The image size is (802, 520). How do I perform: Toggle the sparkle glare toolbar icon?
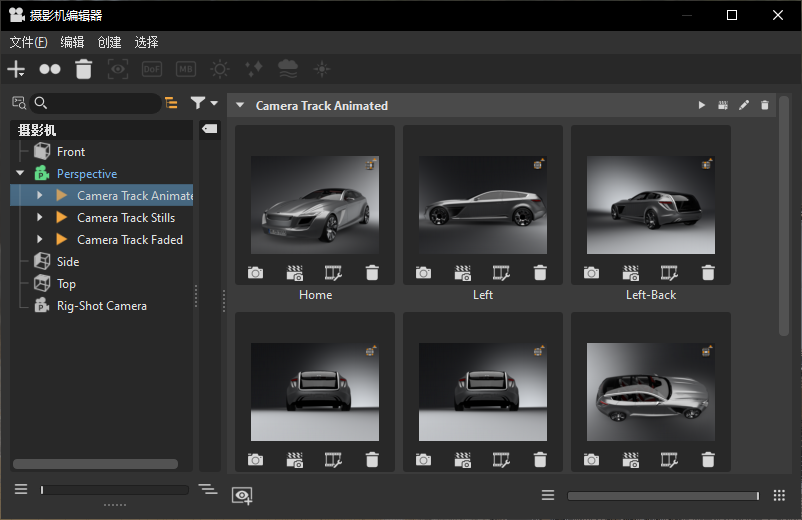[x=254, y=69]
